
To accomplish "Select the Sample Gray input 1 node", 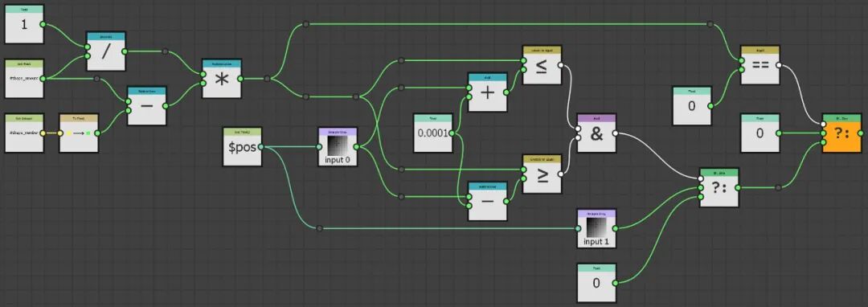I will (x=596, y=228).
